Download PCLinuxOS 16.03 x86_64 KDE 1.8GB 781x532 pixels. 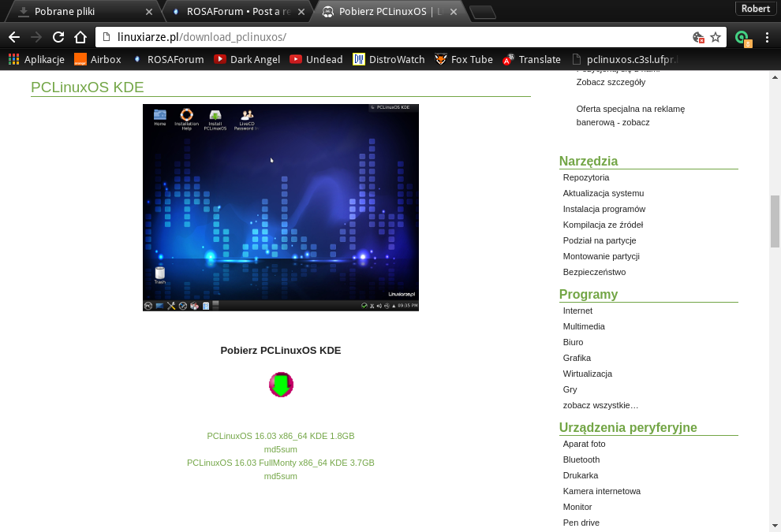(280, 436)
